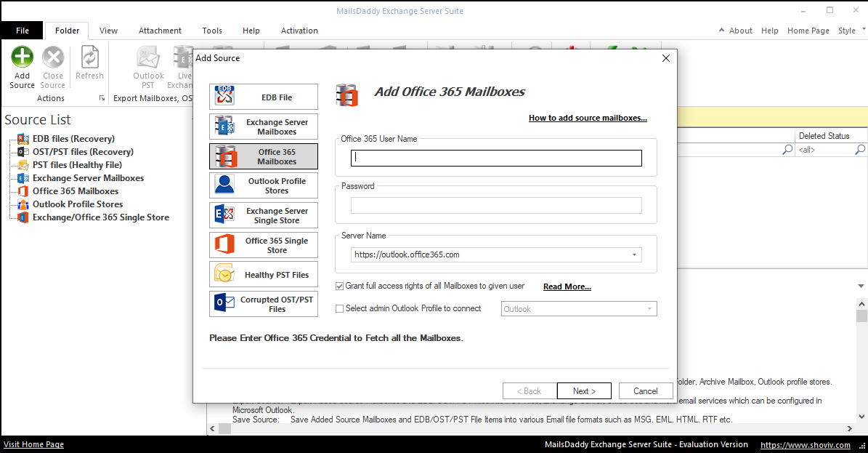Viewport: 868px width, 453px height.
Task: Expand the lower info pane arrow
Action: click(861, 286)
